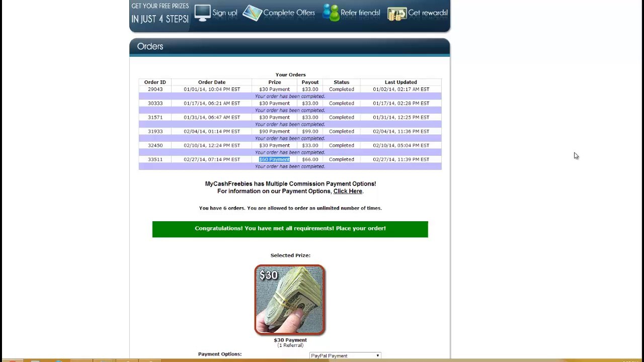Open the 'Click Here' payment options link
The image size is (644, 362).
(348, 191)
